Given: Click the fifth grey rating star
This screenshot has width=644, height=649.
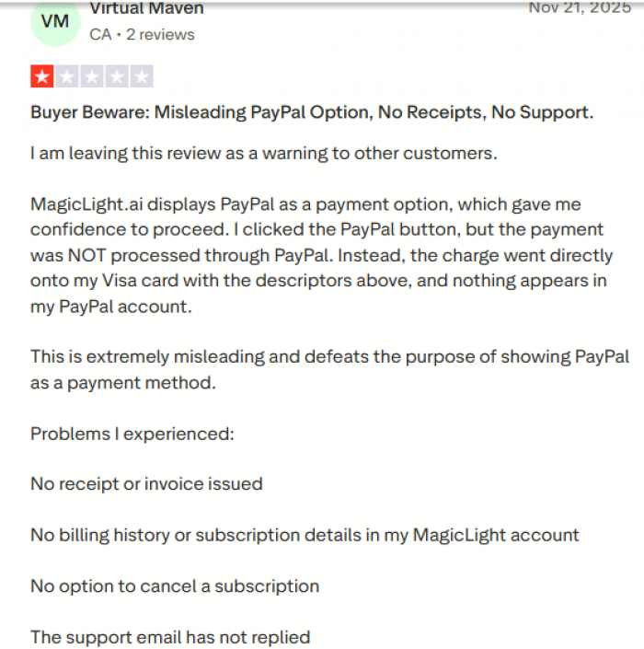Looking at the screenshot, I should point(142,77).
